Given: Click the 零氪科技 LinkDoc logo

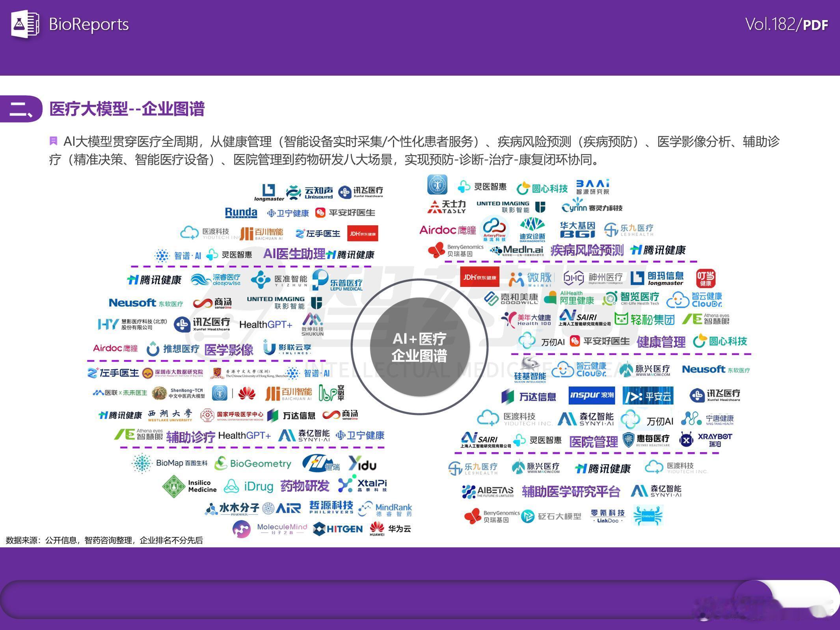Looking at the screenshot, I should point(607,516).
